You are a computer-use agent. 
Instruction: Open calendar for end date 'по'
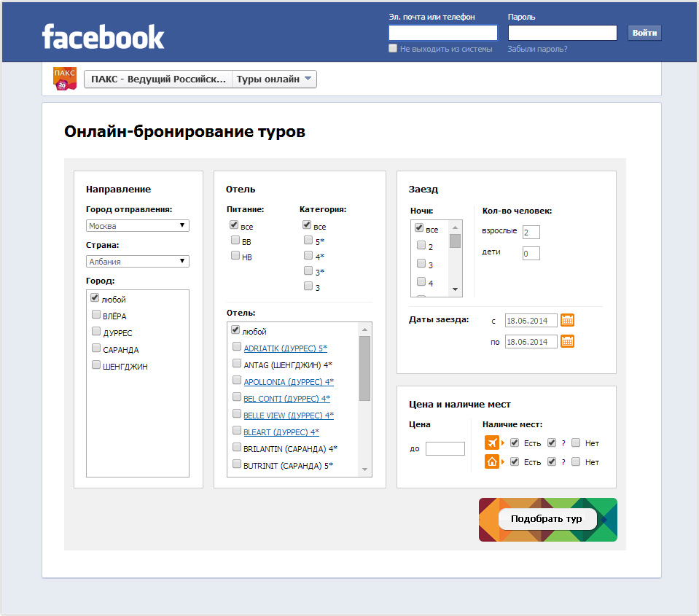pos(567,341)
